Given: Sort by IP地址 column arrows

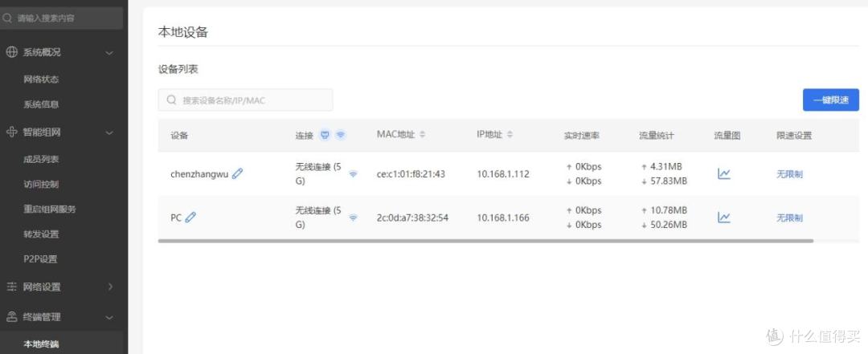Looking at the screenshot, I should (x=510, y=134).
